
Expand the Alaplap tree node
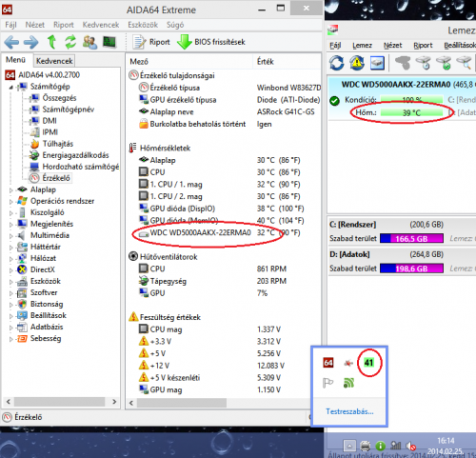coord(10,189)
